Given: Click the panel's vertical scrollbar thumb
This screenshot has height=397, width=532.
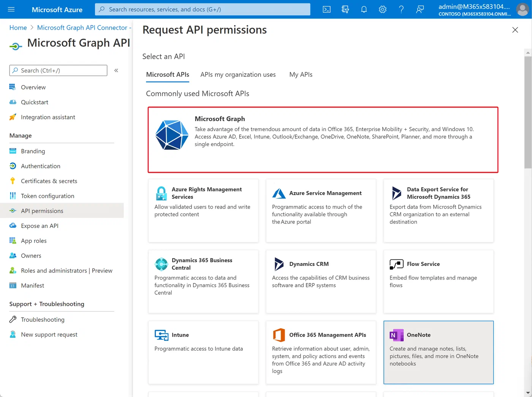Looking at the screenshot, I should point(528,112).
